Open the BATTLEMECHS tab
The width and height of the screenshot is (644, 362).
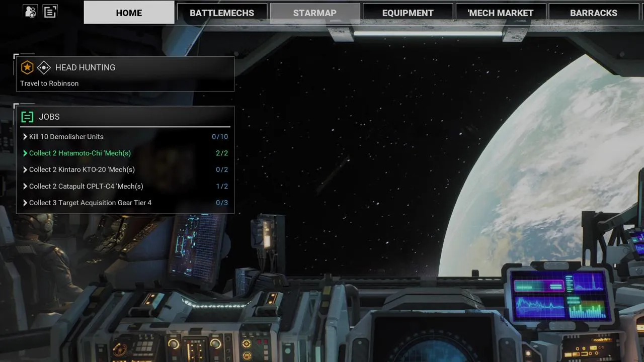(222, 13)
